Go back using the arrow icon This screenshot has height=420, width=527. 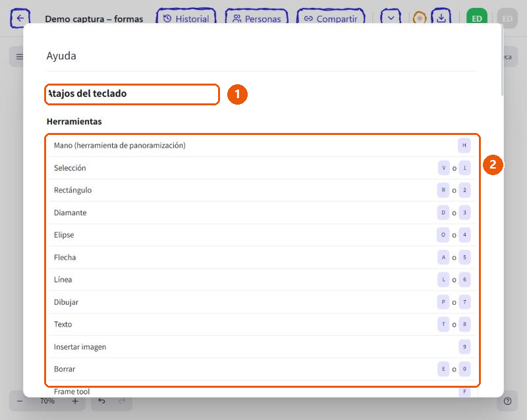tap(20, 18)
